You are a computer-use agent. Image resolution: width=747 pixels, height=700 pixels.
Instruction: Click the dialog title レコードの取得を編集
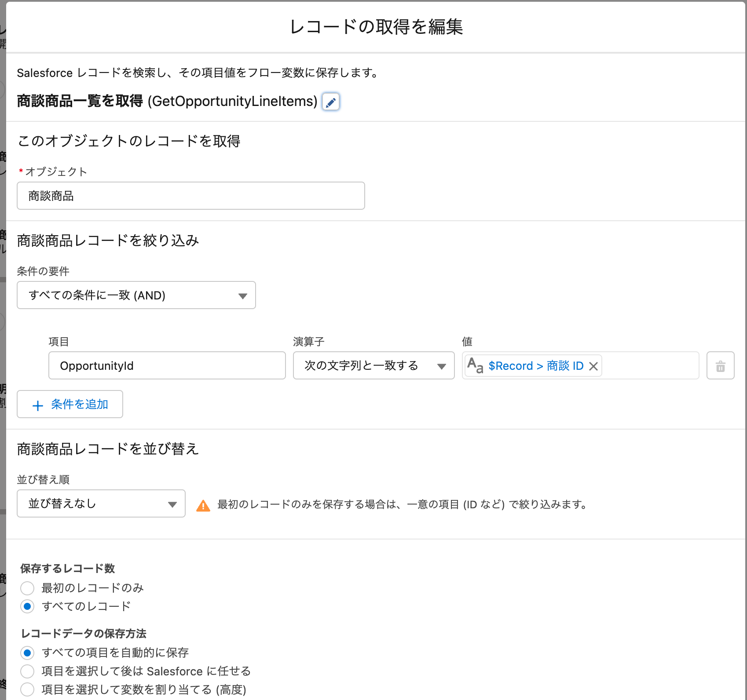[376, 27]
